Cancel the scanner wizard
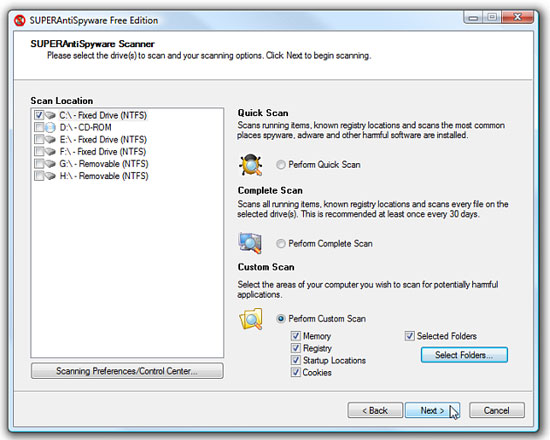 [x=497, y=410]
